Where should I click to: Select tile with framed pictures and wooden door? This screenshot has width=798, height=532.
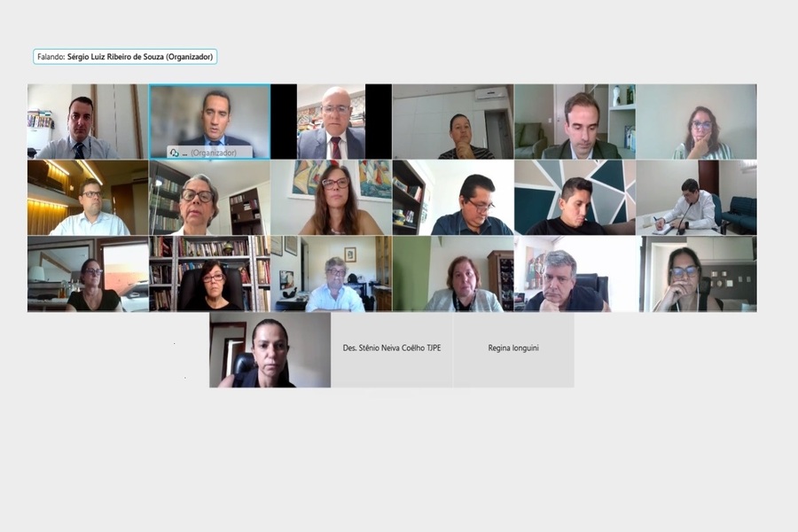coord(332,274)
